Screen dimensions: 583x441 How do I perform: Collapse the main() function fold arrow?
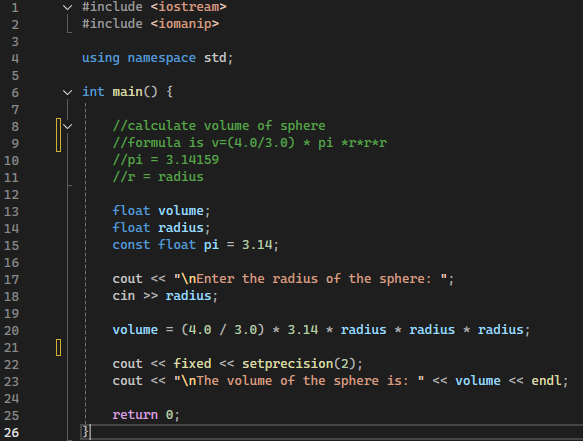[x=67, y=92]
